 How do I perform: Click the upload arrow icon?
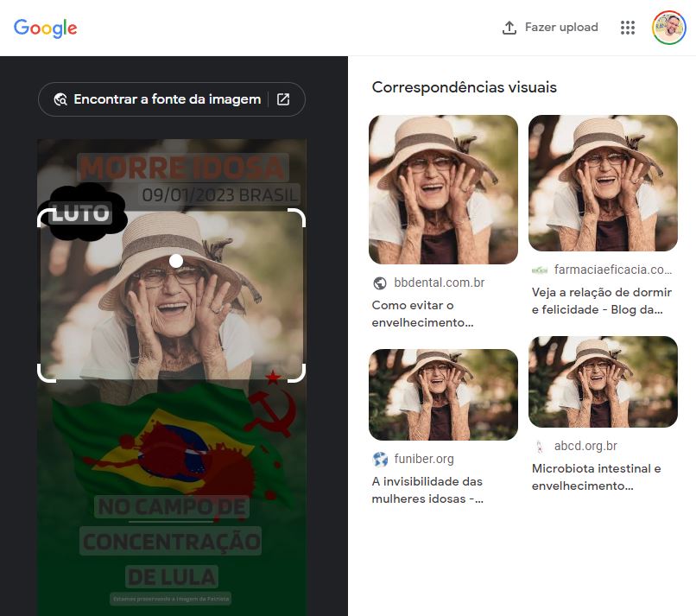click(509, 28)
